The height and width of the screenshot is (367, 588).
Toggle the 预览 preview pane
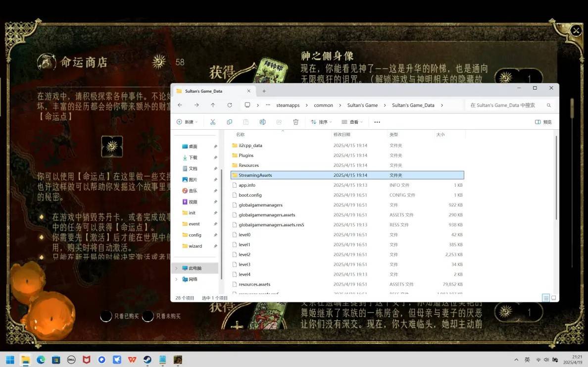coord(541,121)
